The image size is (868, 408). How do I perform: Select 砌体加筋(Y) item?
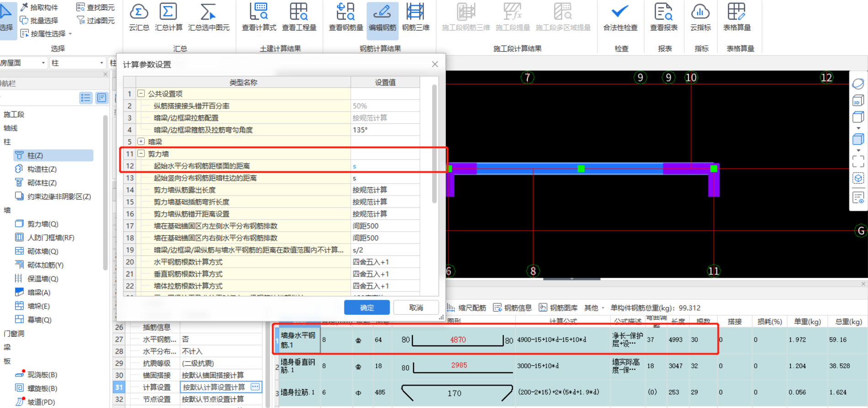pyautogui.click(x=40, y=265)
